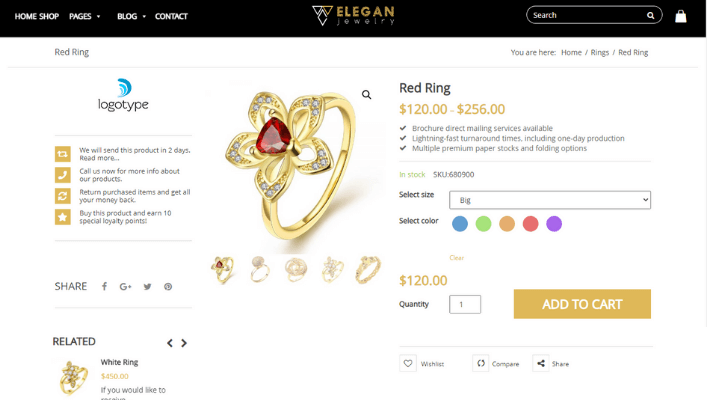Add to Wishlist heart icon
Screen dimensions: 710x400
[408, 363]
